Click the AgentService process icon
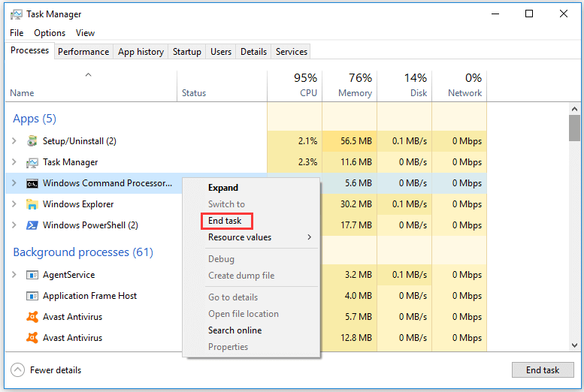 pyautogui.click(x=32, y=275)
